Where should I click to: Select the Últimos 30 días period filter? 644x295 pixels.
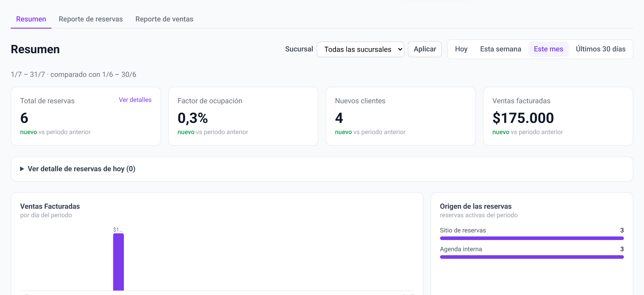coord(600,49)
